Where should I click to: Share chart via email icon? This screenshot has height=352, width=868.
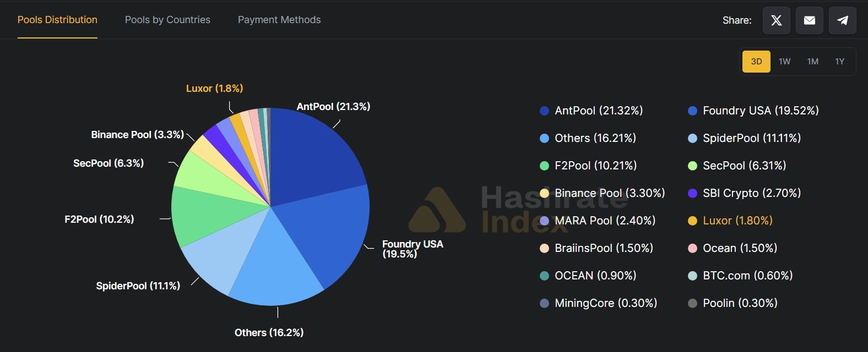pos(809,20)
